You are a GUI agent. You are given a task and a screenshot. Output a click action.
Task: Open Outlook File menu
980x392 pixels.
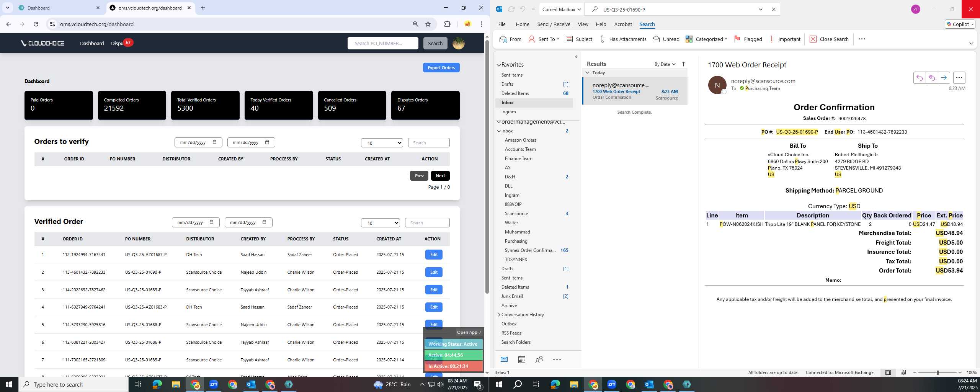(x=501, y=24)
